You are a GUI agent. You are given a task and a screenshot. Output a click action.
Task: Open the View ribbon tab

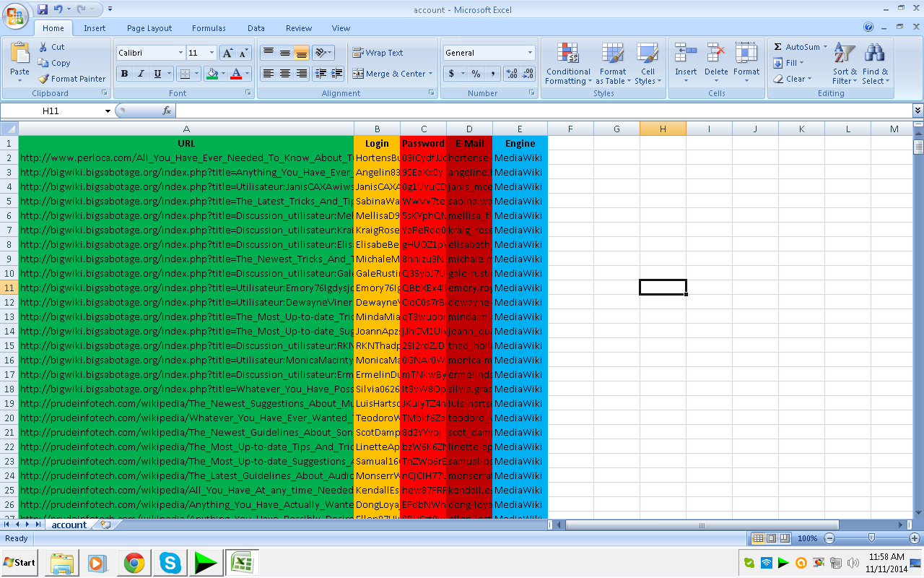[341, 28]
